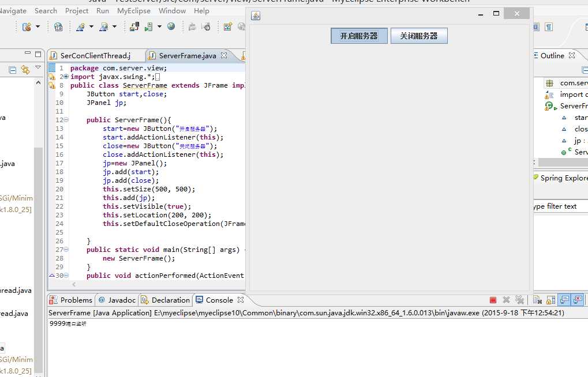Toggle the console Scroll Lock icon
Image resolution: width=588 pixels, height=377 pixels.
click(x=550, y=300)
